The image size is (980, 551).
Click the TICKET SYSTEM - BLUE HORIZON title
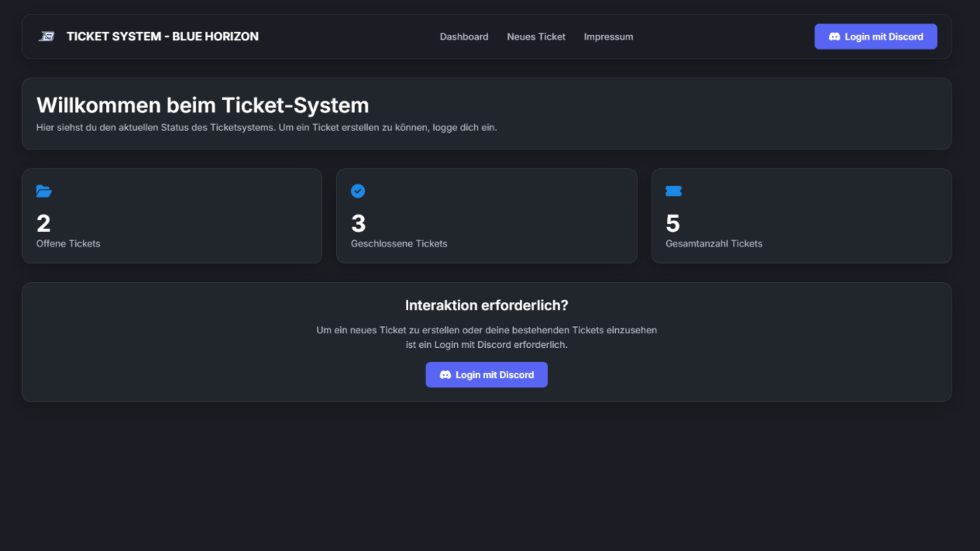tap(162, 37)
